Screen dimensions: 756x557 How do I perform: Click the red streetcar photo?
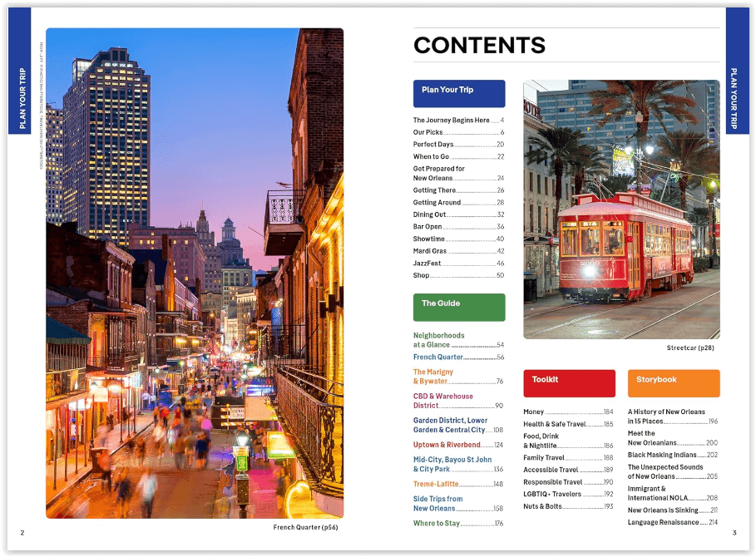[621, 209]
